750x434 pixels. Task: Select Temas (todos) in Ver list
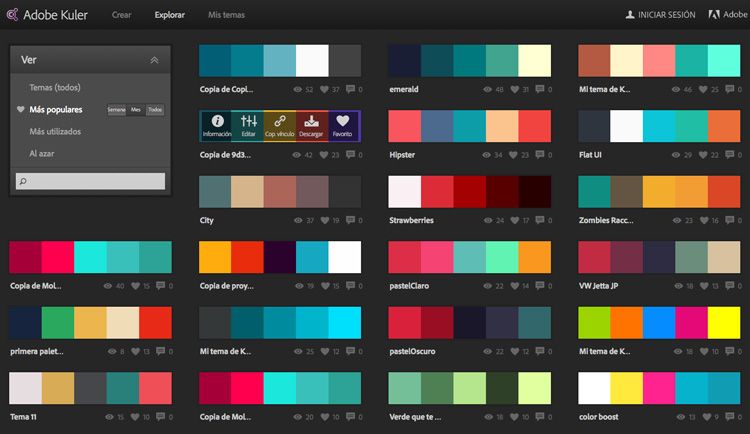tap(55, 88)
